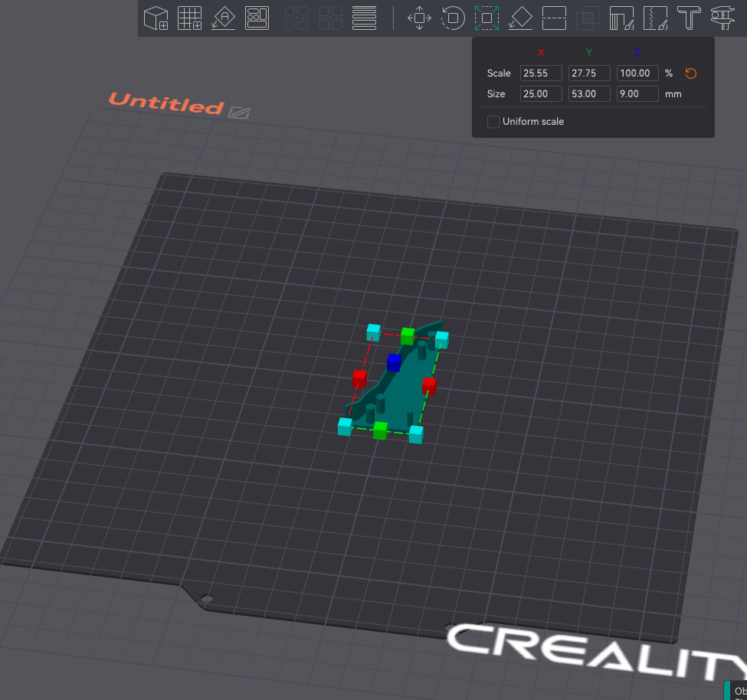
Task: Click the Size Y field showing 53.00
Action: coord(589,93)
